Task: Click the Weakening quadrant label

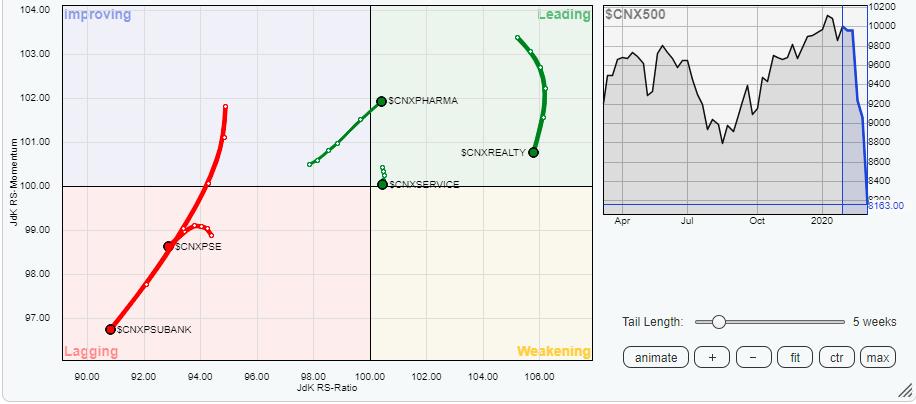Action: pos(553,351)
